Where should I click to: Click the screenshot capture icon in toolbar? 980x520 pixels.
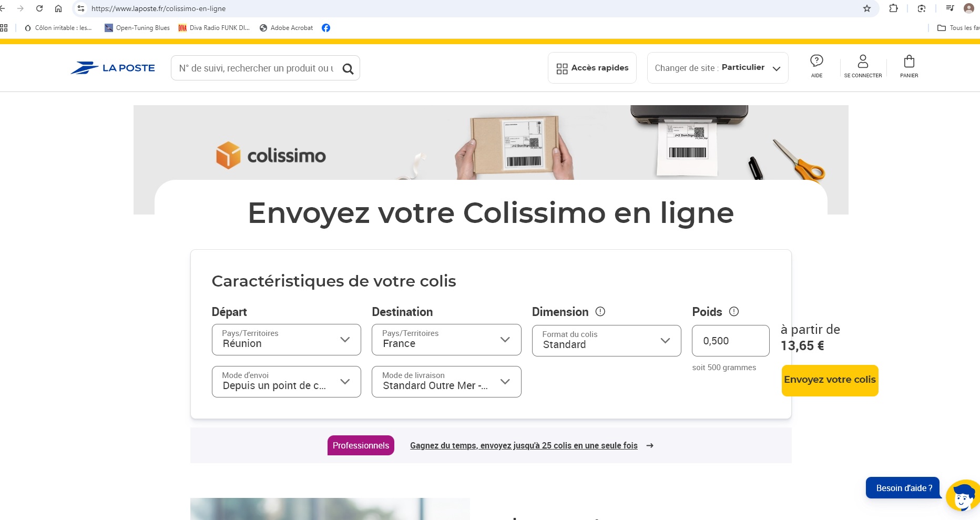922,8
